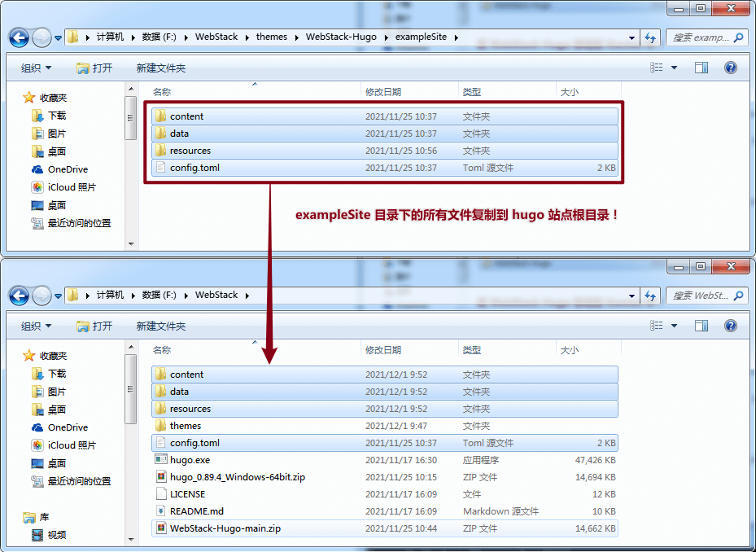Select WebStack-Hugo-main.zip file
Image resolution: width=756 pixels, height=552 pixels.
coord(385,529)
